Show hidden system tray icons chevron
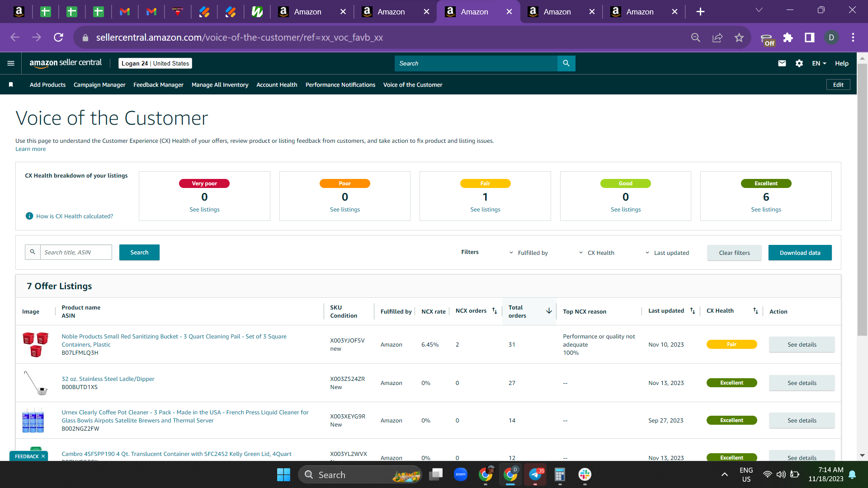The image size is (868, 488). [725, 474]
